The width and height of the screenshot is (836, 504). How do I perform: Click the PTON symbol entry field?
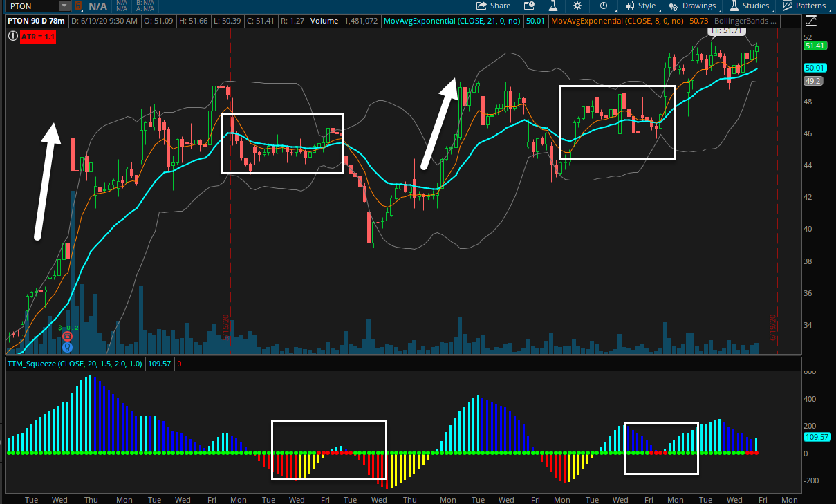click(x=32, y=6)
